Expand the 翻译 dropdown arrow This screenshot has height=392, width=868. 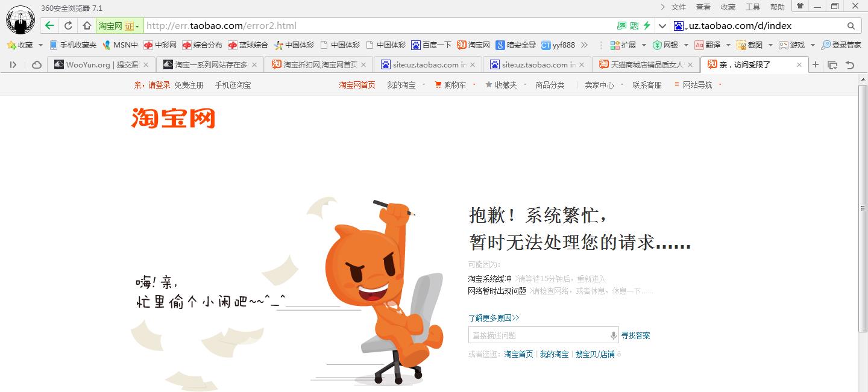[728, 45]
